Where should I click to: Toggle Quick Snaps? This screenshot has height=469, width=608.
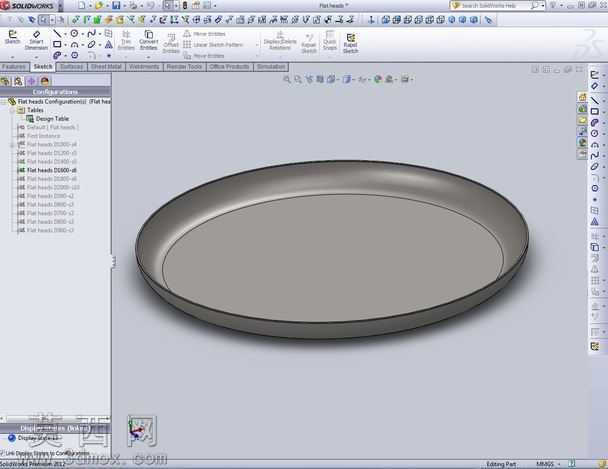[x=330, y=41]
